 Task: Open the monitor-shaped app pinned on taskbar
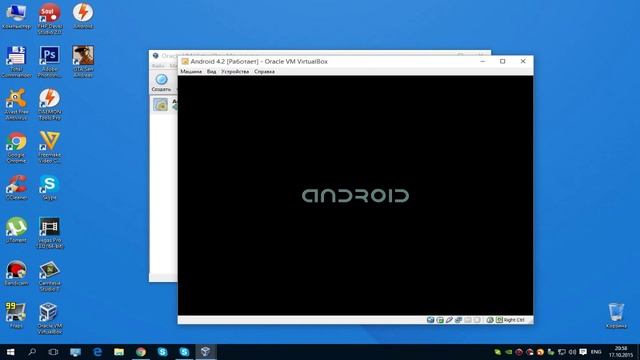(x=75, y=352)
